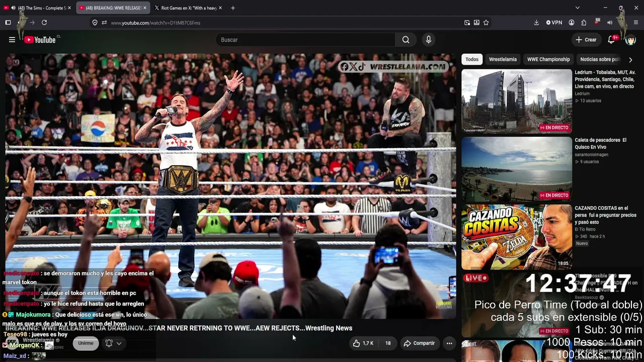The image size is (644, 362).
Task: Toggle the browser sidebar panel
Action: 8,23
